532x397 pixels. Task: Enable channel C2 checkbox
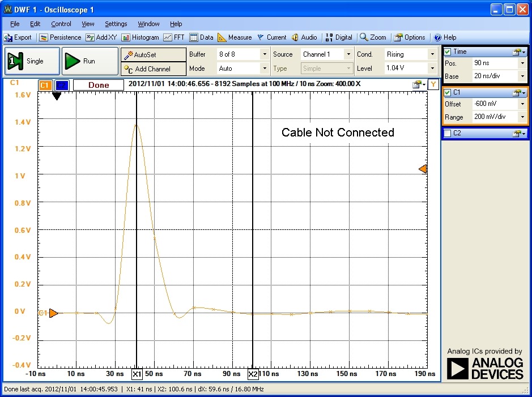click(448, 133)
